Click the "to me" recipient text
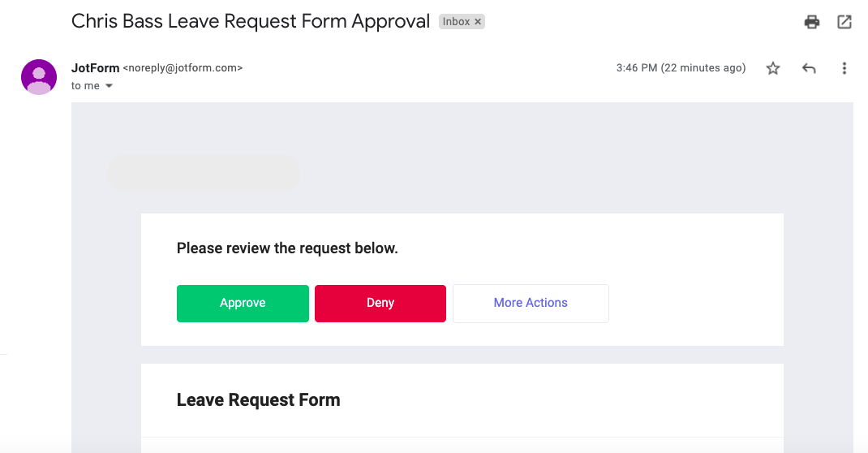868x453 pixels. (x=85, y=86)
